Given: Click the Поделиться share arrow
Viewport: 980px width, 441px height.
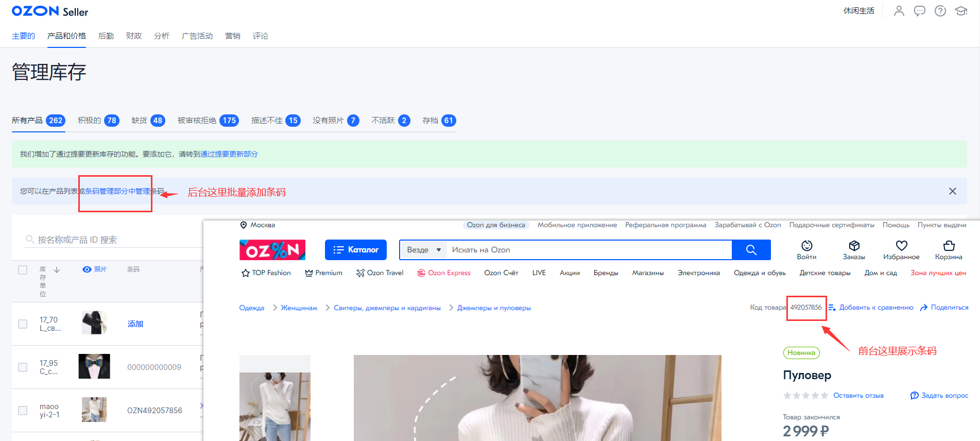Looking at the screenshot, I should point(924,308).
